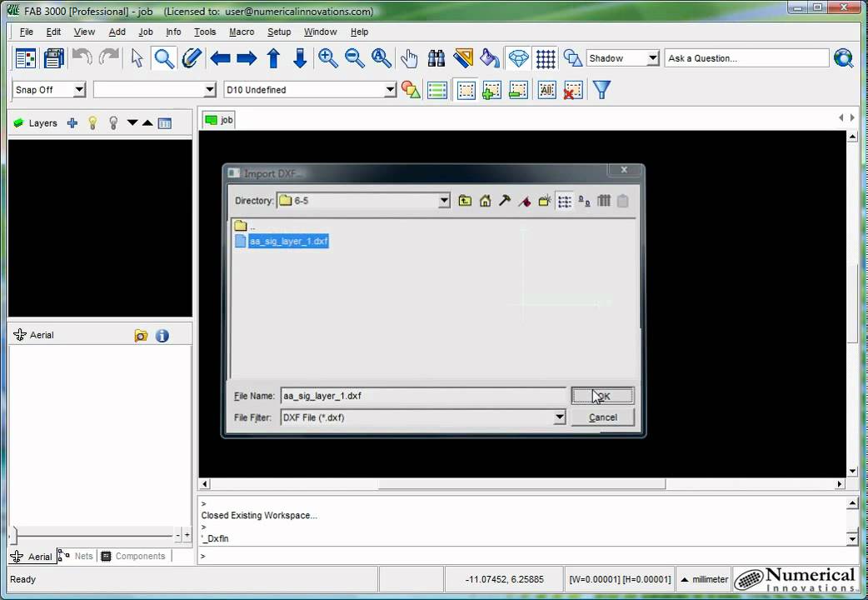The width and height of the screenshot is (868, 600).
Task: Click the paint bucket fill icon
Action: click(490, 58)
